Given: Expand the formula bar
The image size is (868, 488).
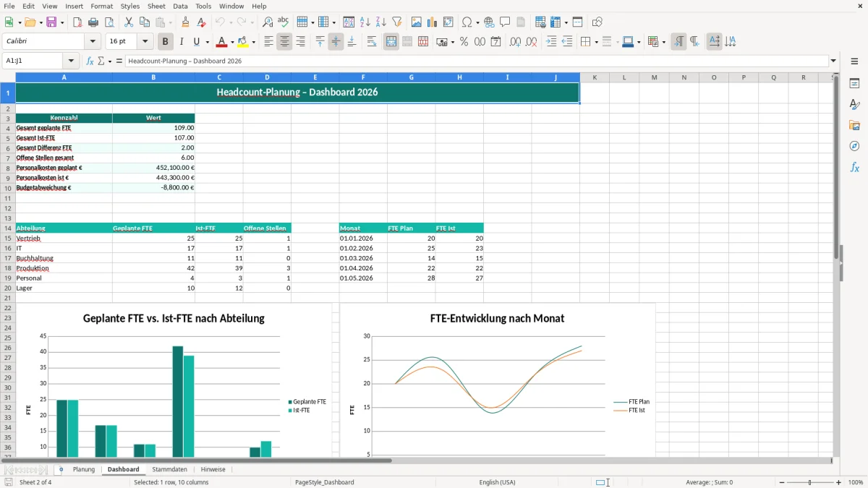Looking at the screenshot, I should pos(833,61).
